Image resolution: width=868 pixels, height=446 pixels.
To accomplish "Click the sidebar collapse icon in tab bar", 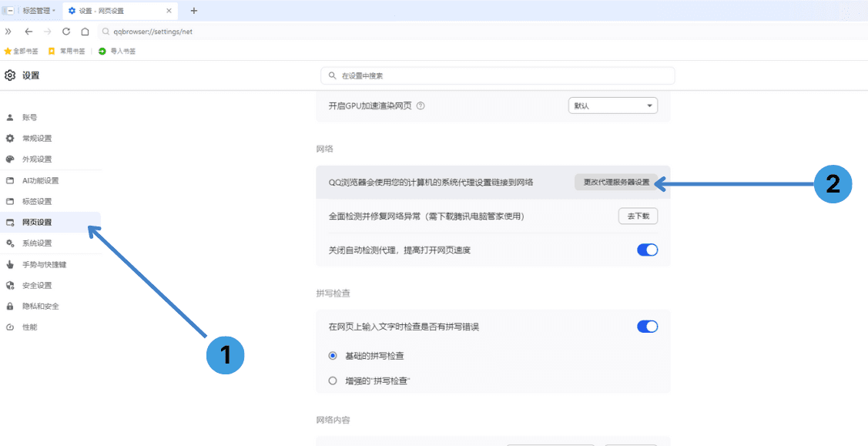I will click(x=9, y=11).
